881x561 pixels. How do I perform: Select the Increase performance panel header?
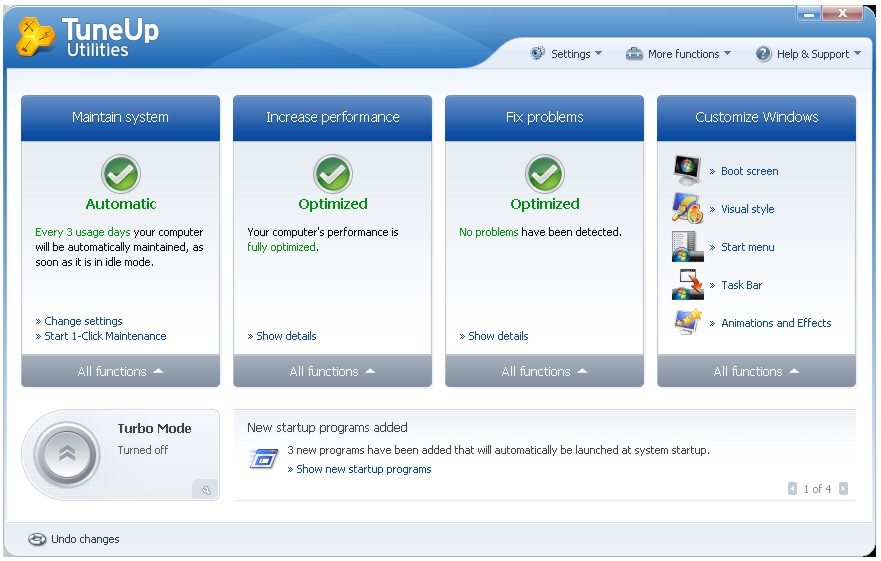click(333, 117)
